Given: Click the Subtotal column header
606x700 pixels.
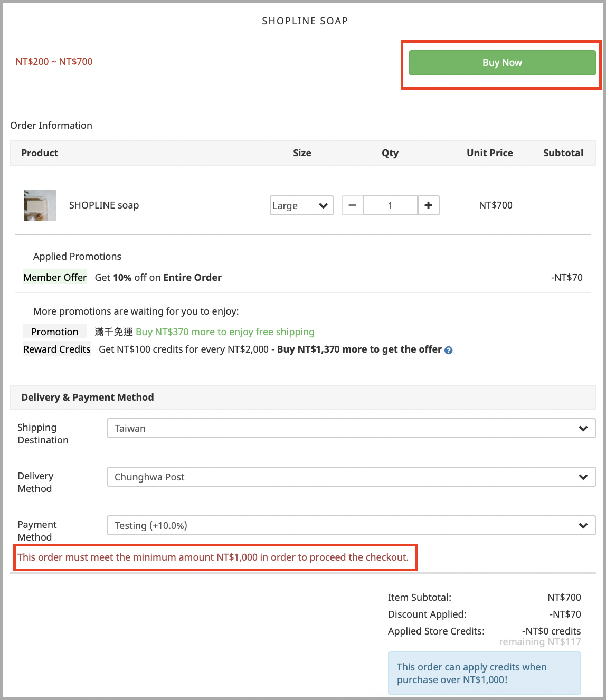Looking at the screenshot, I should point(563,153).
